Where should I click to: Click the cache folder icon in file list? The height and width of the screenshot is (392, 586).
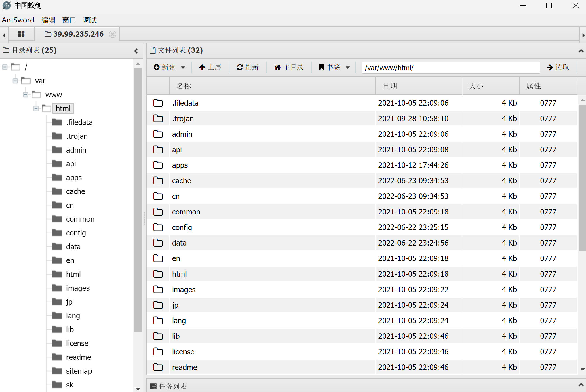point(158,180)
